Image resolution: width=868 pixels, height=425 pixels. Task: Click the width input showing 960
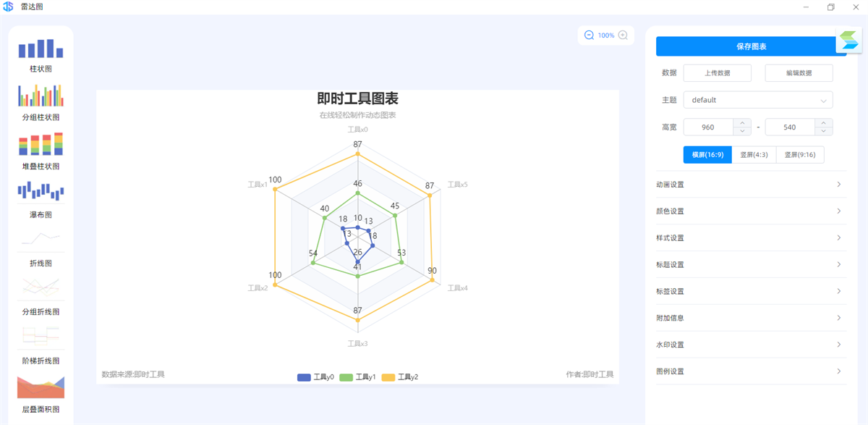click(712, 127)
